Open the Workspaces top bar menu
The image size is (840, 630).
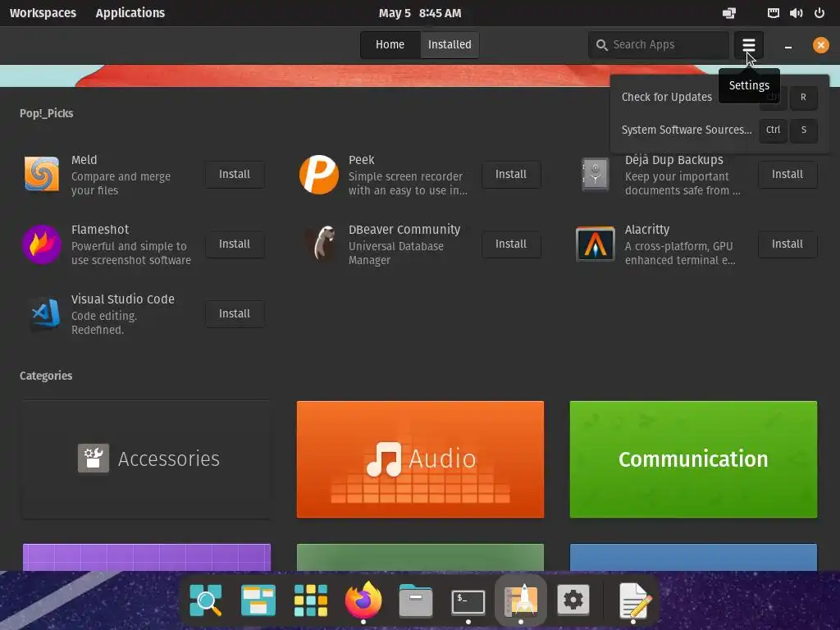click(x=43, y=13)
